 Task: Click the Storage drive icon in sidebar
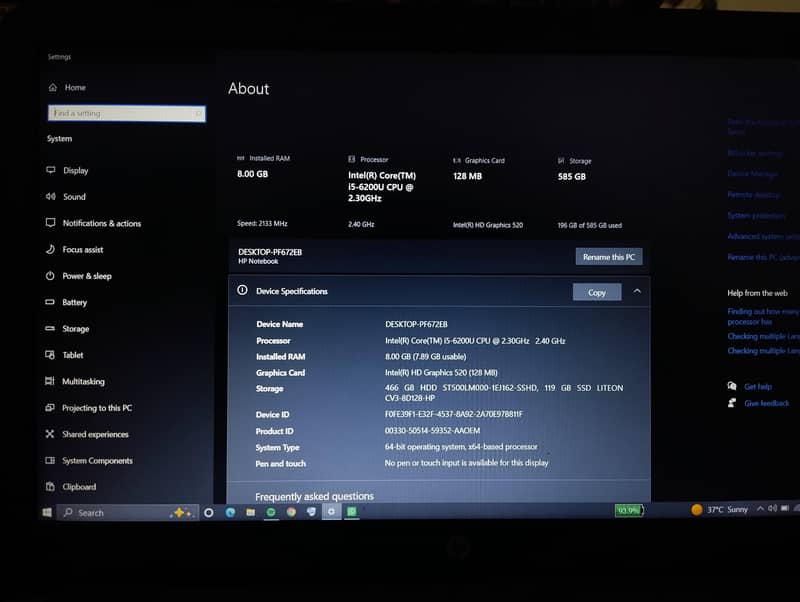pyautogui.click(x=49, y=328)
